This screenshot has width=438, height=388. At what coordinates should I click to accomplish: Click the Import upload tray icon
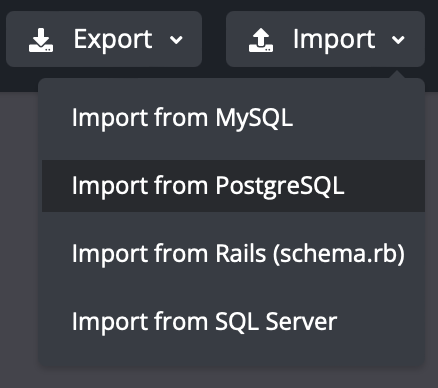pos(261,40)
